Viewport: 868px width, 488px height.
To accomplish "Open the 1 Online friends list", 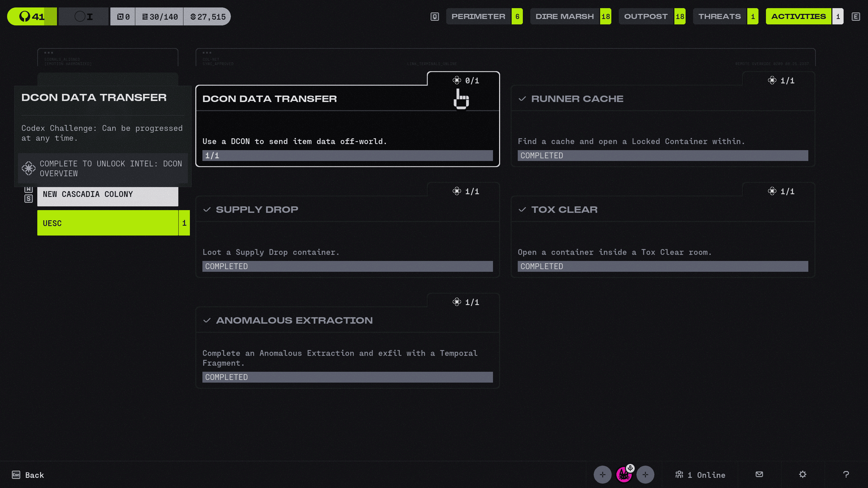I will pyautogui.click(x=701, y=475).
